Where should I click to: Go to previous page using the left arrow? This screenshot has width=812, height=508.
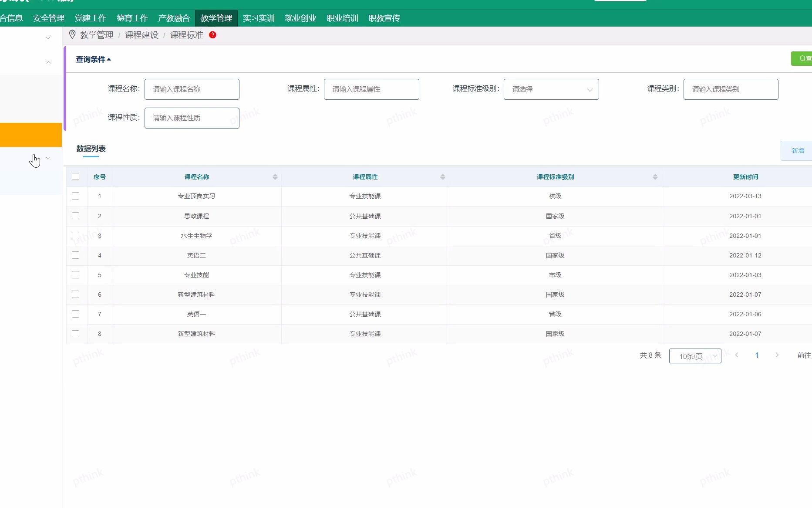tap(737, 355)
